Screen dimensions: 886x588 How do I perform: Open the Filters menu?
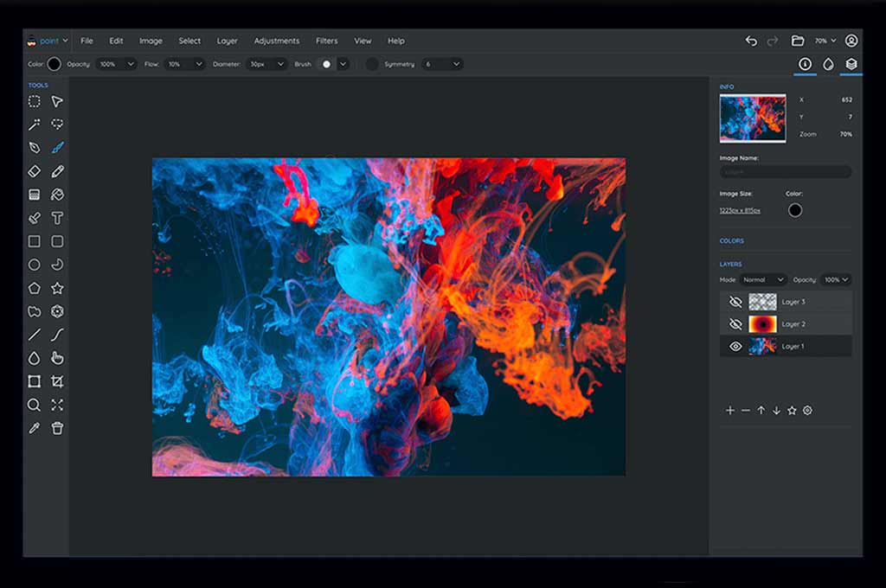(326, 41)
